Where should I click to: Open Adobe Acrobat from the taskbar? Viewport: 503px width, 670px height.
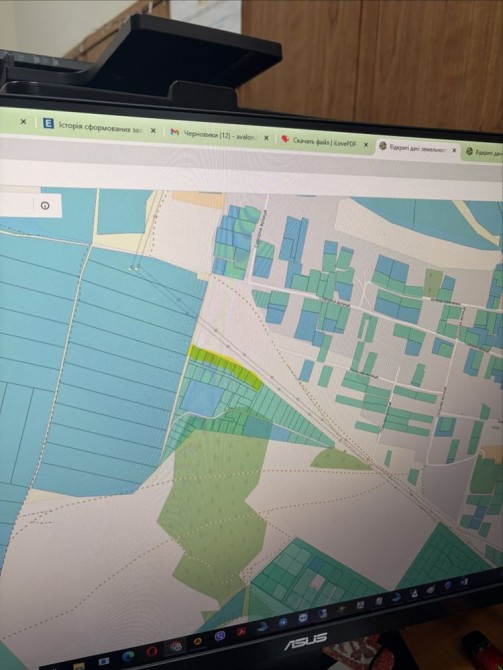(241, 631)
